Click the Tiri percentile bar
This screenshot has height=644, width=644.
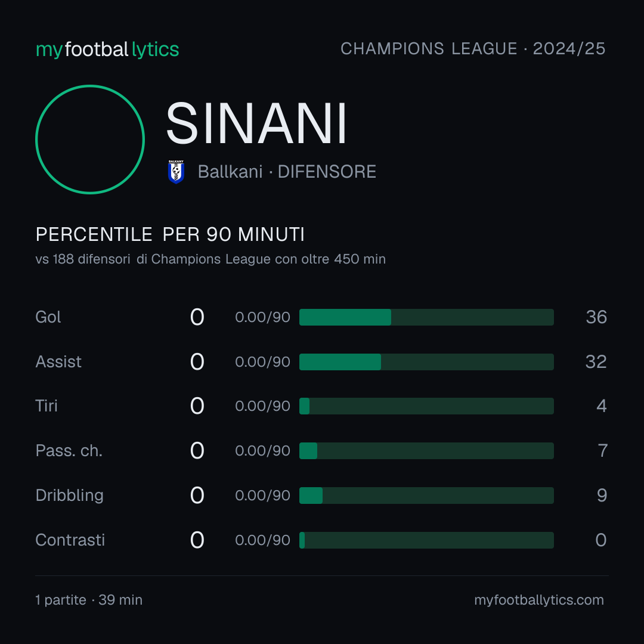(x=426, y=406)
